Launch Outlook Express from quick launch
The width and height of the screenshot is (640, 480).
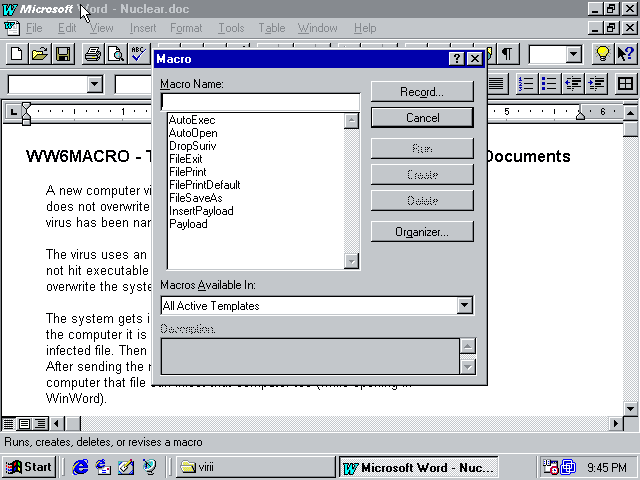tap(103, 467)
